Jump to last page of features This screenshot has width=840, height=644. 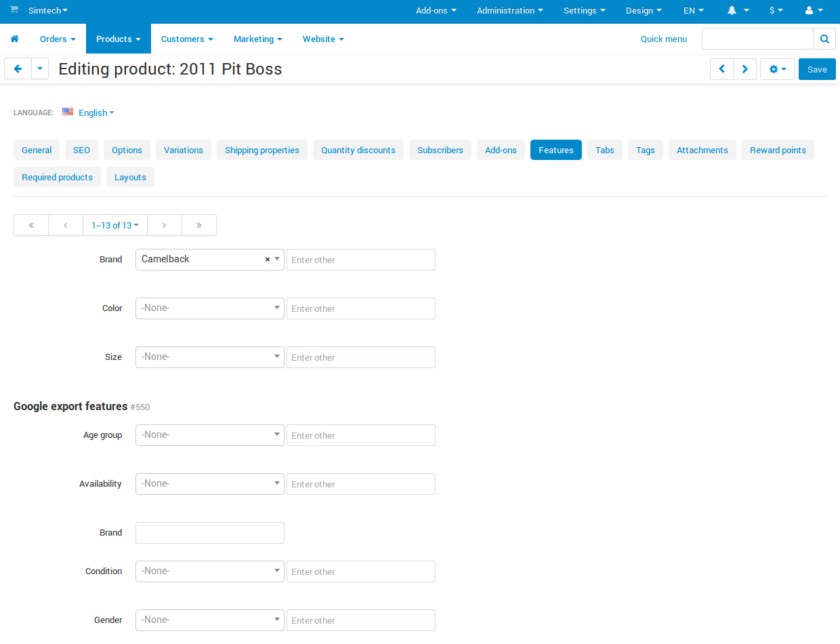click(199, 225)
